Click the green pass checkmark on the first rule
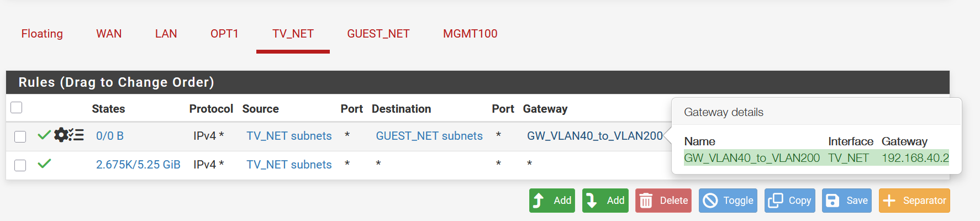This screenshot has width=980, height=221. tap(44, 135)
